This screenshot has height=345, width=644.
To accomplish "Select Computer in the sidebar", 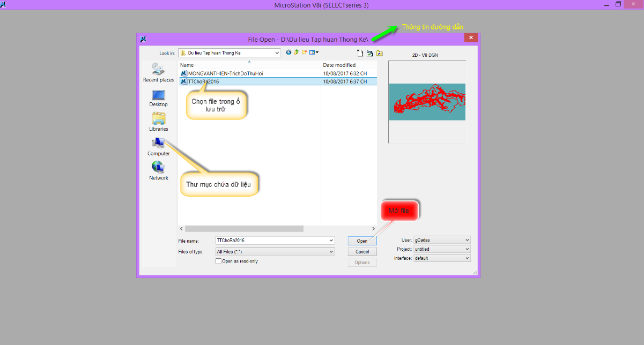I will pyautogui.click(x=158, y=146).
